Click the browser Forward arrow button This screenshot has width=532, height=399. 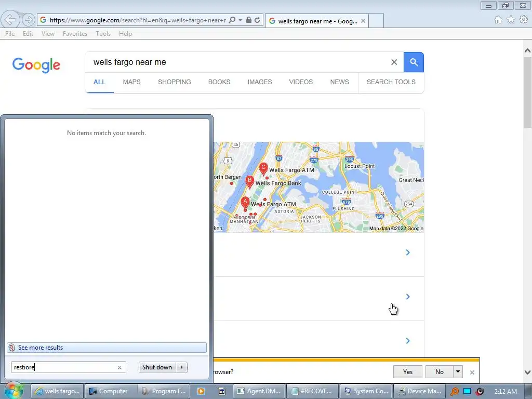pos(29,20)
